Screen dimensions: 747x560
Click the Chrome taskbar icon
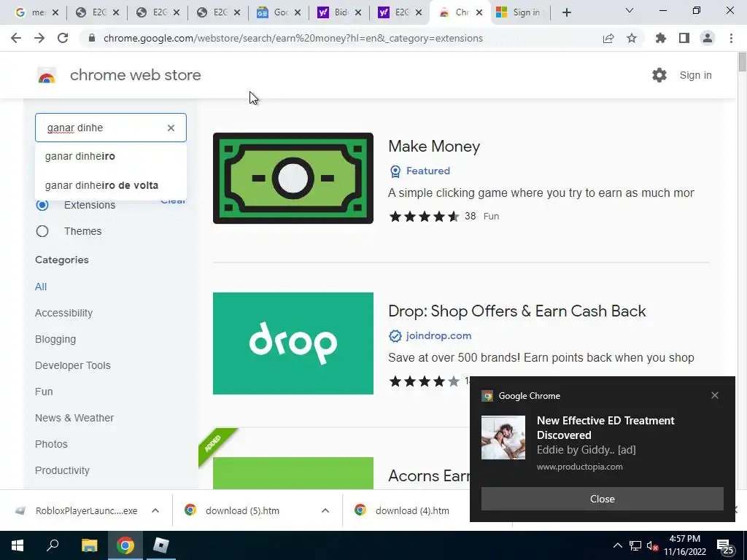(x=125, y=545)
